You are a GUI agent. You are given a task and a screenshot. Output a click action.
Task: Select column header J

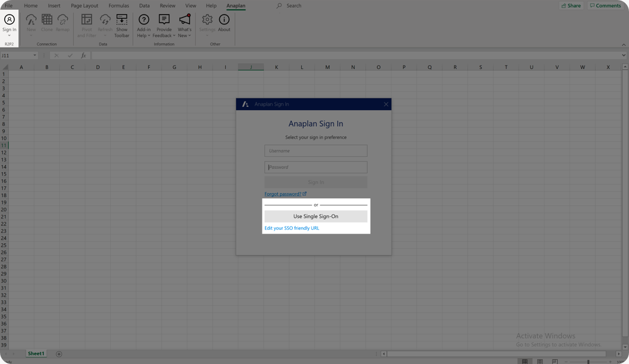coord(251,67)
